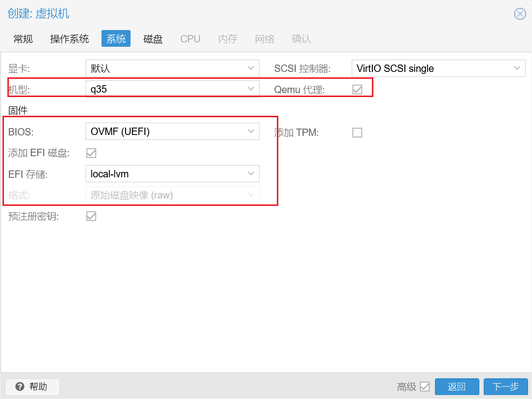Click the 创建: 虚拟机 dialog title
Viewport: 532px width, 399px height.
coord(38,14)
